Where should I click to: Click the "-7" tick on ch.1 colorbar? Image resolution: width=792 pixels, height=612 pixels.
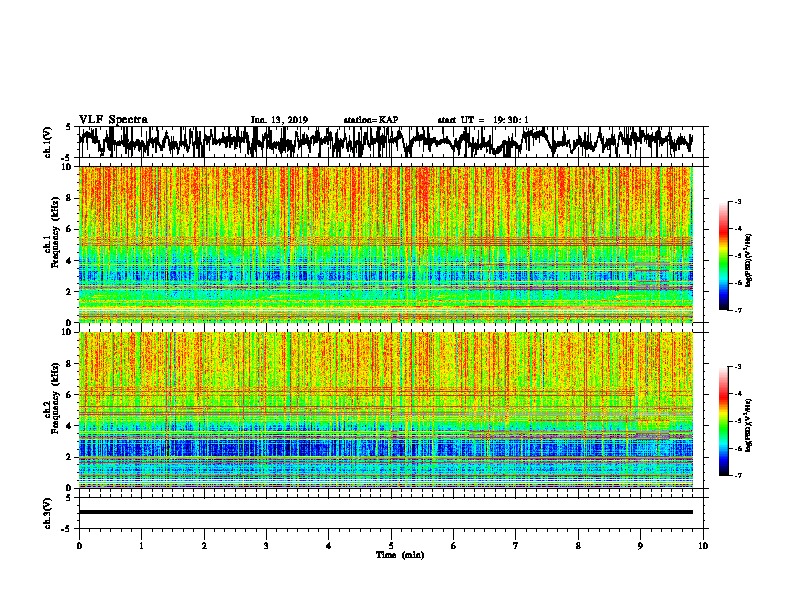(x=737, y=310)
